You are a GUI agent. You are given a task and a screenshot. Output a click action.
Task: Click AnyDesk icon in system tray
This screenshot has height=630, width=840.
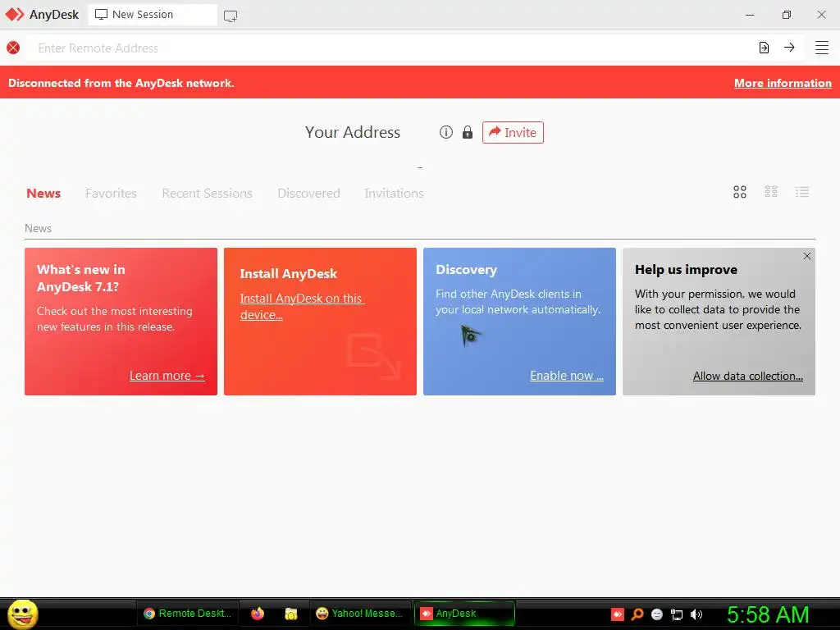coord(617,614)
